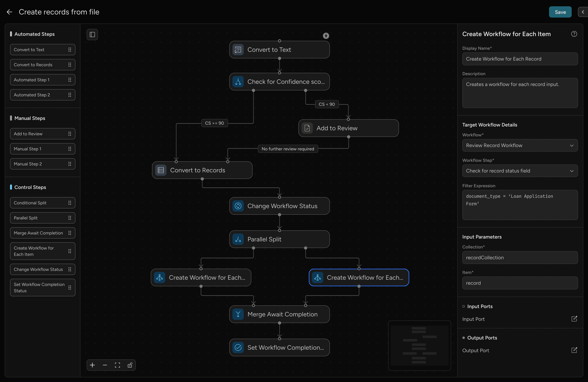Image resolution: width=588 pixels, height=382 pixels.
Task: Click the lock icon on canvas toolbar
Action: (x=130, y=365)
